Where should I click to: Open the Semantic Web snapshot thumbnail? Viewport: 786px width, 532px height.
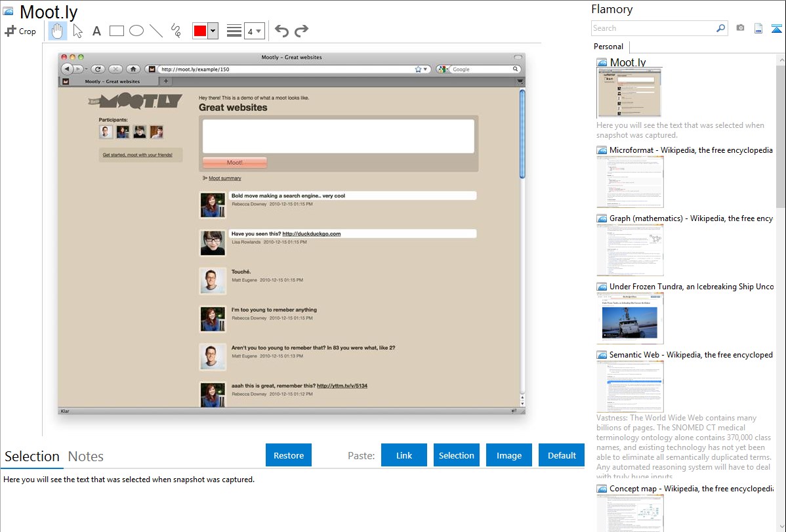pos(630,386)
